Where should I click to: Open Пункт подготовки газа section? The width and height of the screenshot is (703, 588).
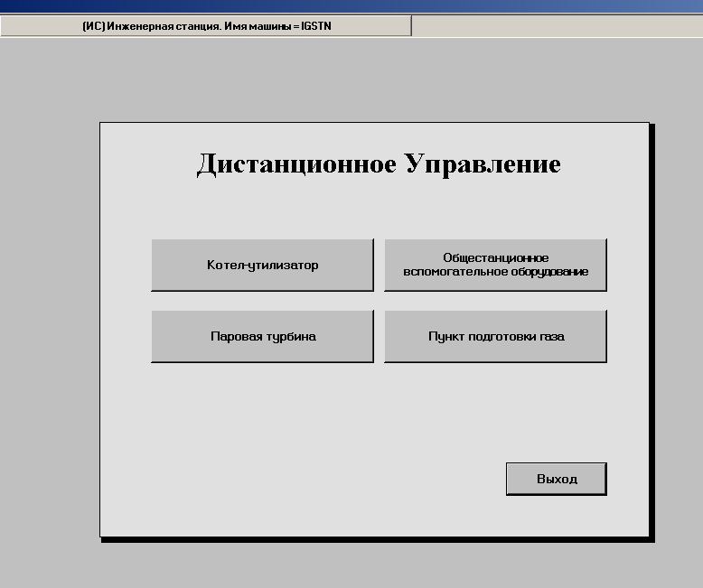click(495, 336)
